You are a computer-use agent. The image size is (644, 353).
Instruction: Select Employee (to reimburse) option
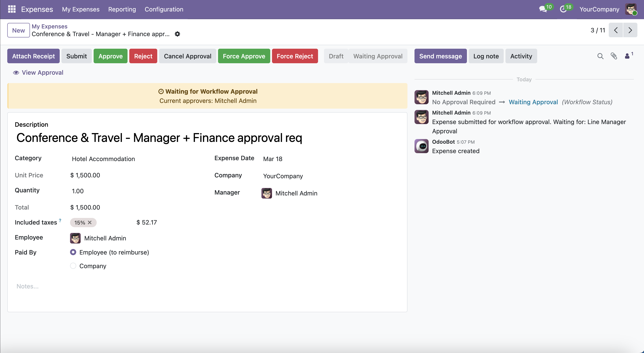point(73,252)
